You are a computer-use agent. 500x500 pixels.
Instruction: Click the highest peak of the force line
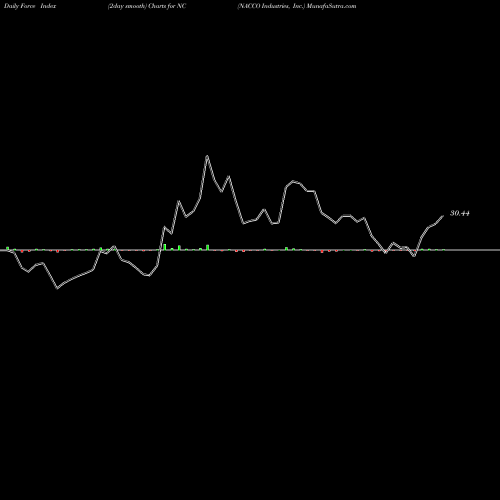(207, 156)
